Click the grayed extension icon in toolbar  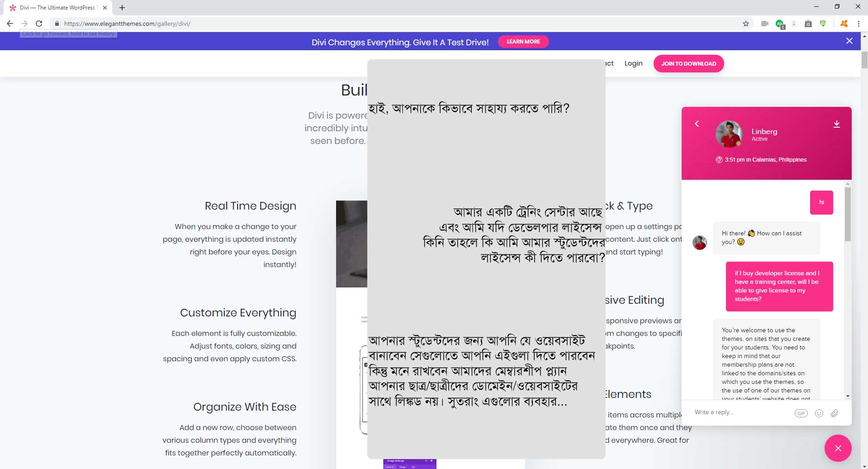click(x=794, y=24)
